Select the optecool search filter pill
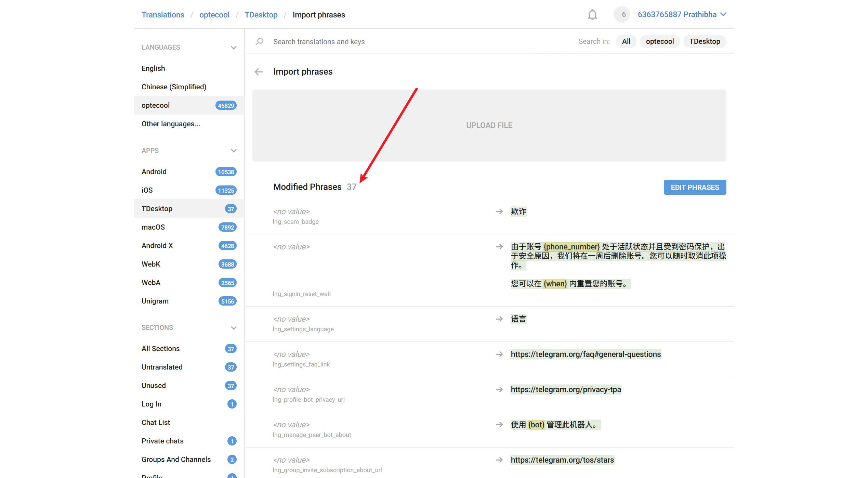Viewport: 868px width, 478px height. [659, 41]
